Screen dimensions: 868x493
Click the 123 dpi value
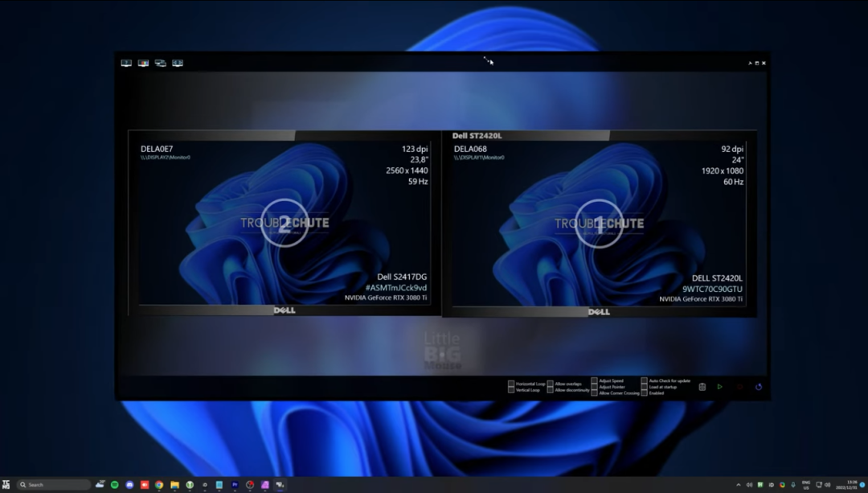[415, 149]
